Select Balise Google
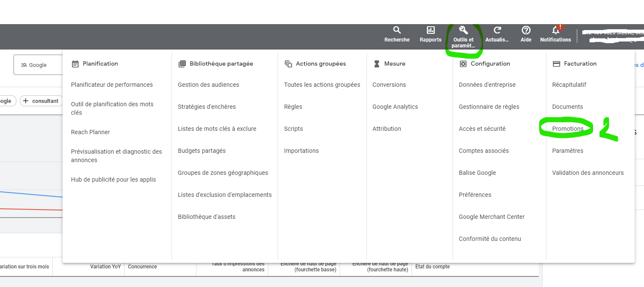This screenshot has height=287, width=644. 478,173
